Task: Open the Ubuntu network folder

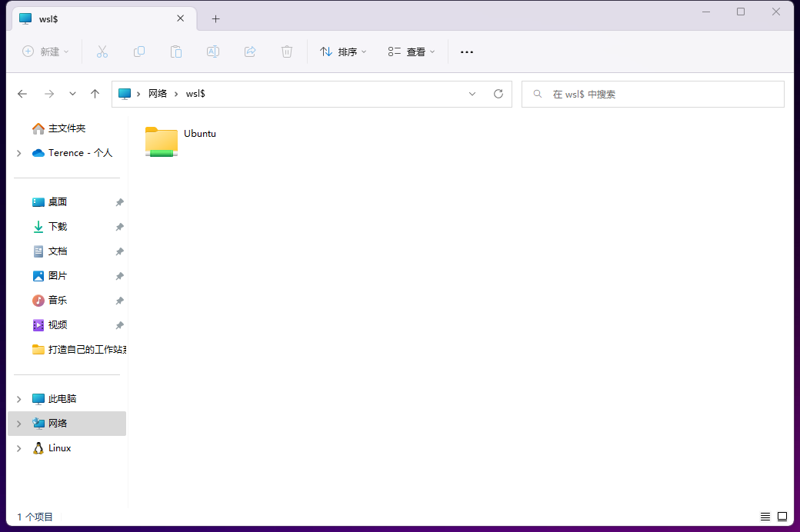Action: [x=181, y=141]
